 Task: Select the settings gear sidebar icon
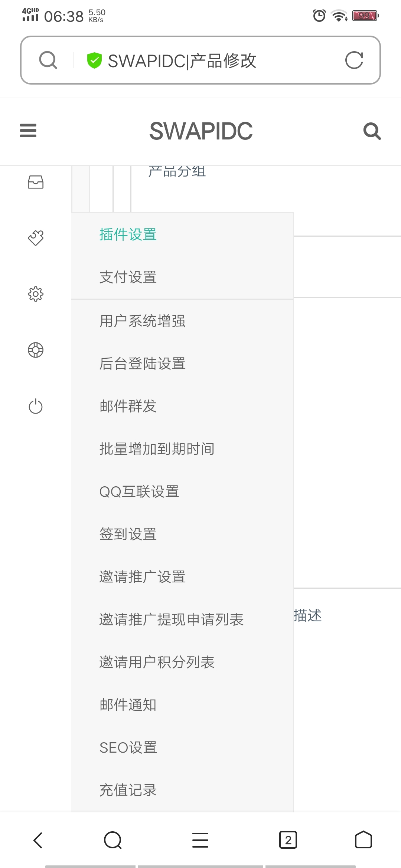pyautogui.click(x=36, y=294)
